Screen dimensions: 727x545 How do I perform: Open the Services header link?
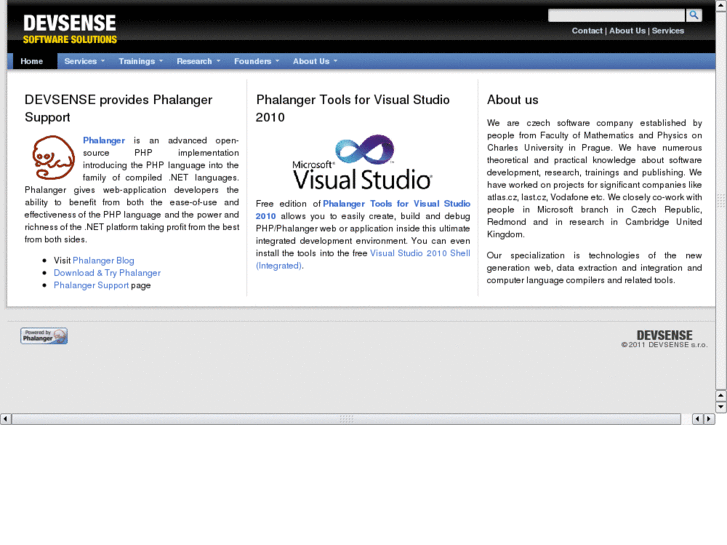(668, 31)
